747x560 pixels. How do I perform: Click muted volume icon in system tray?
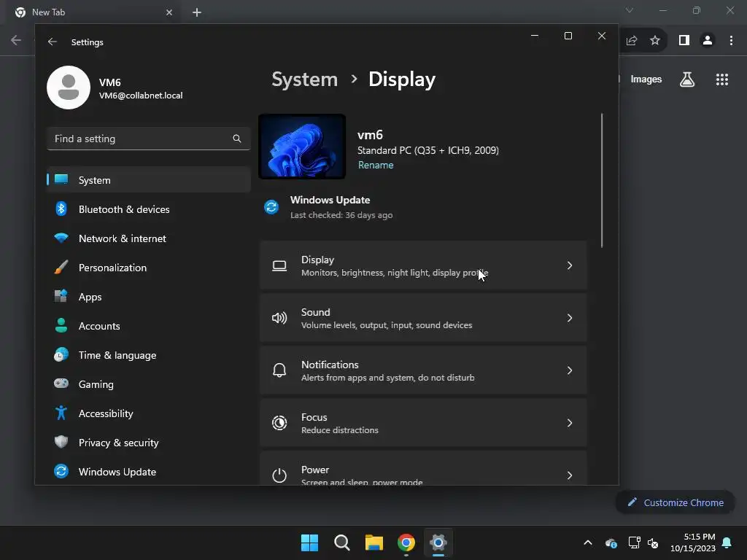point(653,542)
